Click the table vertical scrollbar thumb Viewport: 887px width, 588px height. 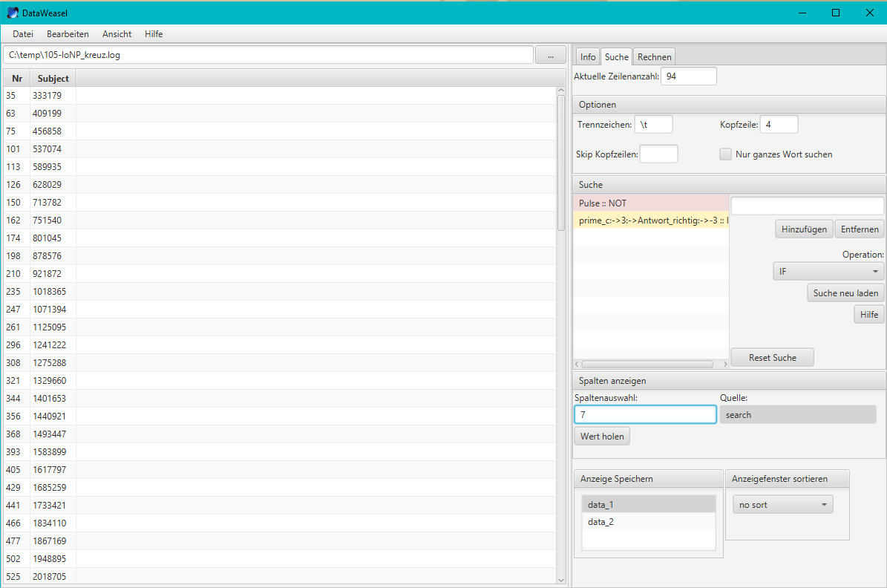561,163
